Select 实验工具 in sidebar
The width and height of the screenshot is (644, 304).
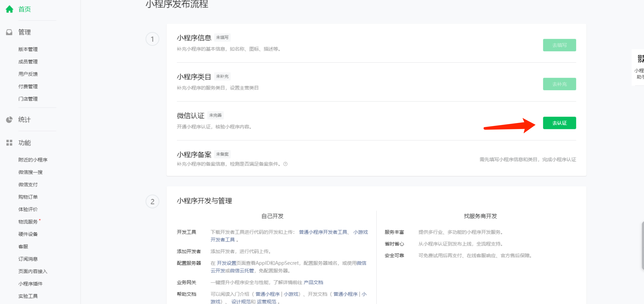tap(28, 296)
